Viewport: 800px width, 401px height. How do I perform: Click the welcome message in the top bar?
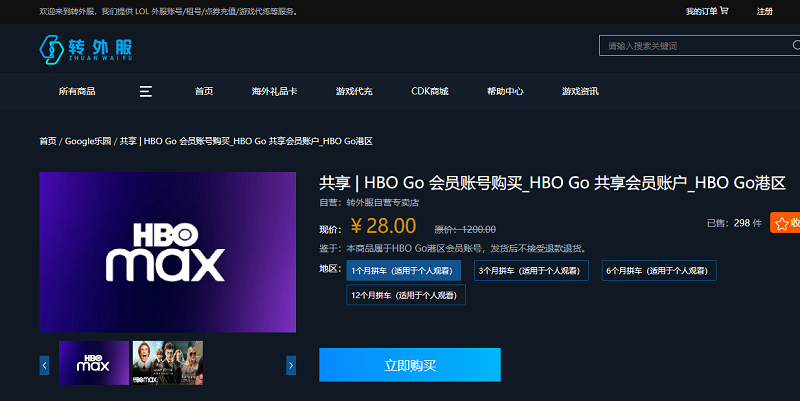coord(168,11)
